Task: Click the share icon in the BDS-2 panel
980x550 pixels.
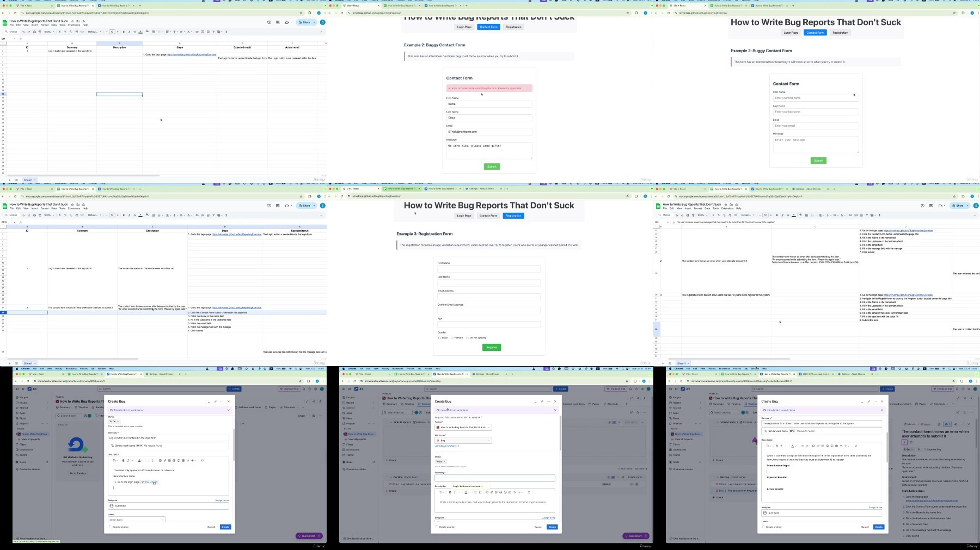Action: pos(955,424)
